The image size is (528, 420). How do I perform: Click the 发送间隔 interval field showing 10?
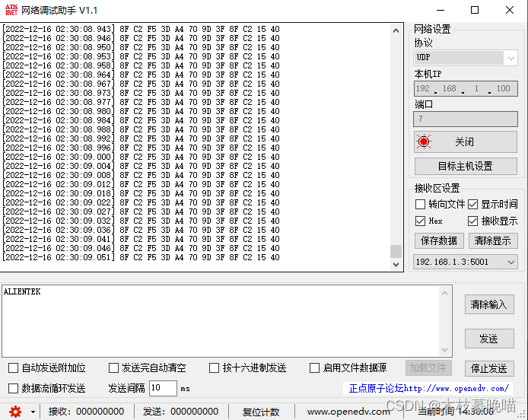[x=163, y=388]
